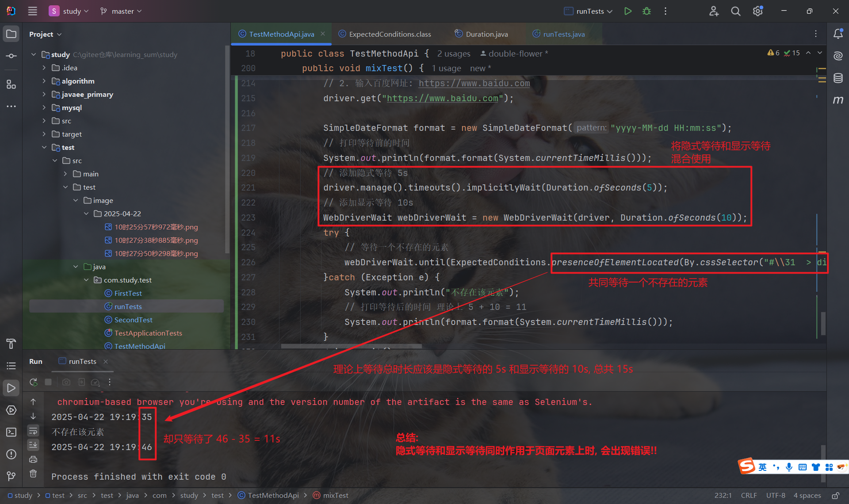Open the Database tool window
This screenshot has height=504, width=849.
tap(838, 78)
